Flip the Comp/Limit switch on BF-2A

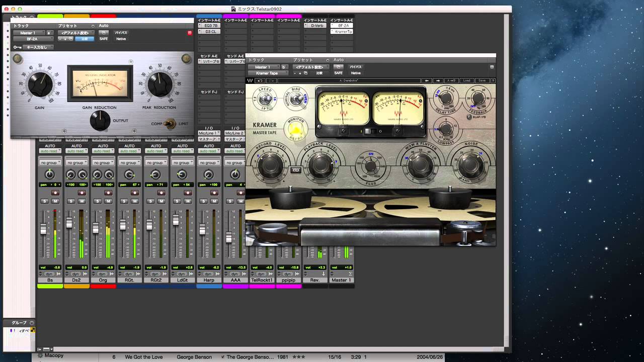171,123
